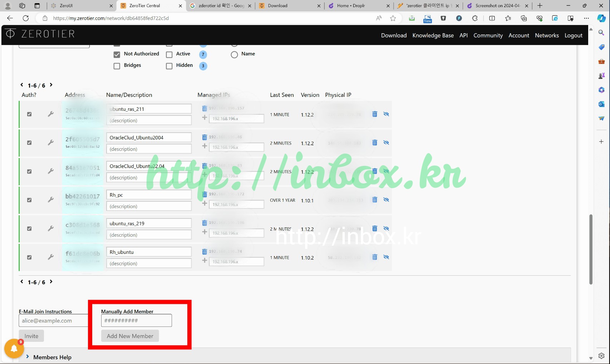Delete managed IP of OracleClud_Ubuntu2004

(x=205, y=137)
